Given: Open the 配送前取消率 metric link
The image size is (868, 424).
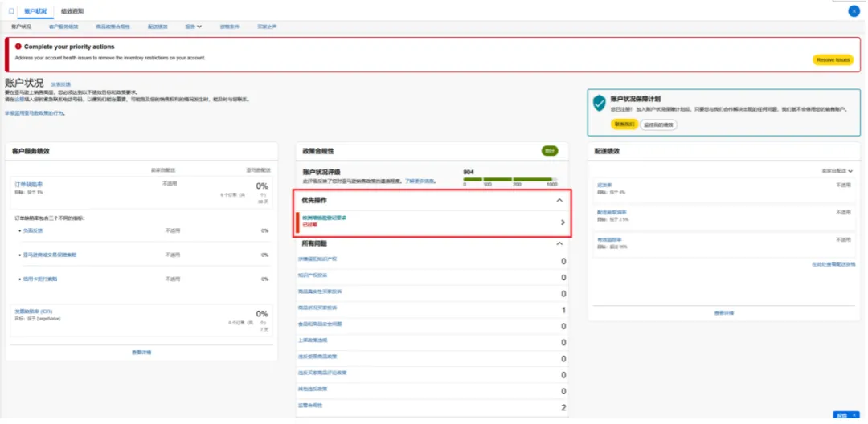Looking at the screenshot, I should pos(612,212).
